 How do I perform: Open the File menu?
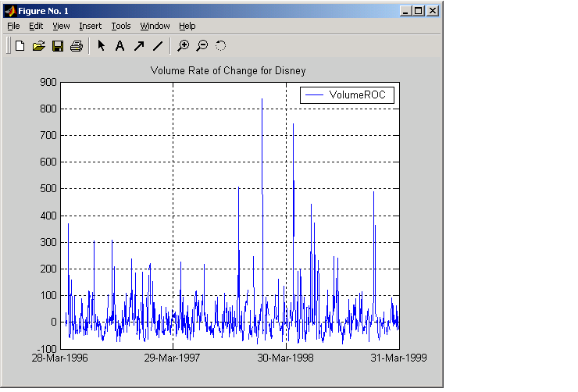(x=13, y=26)
